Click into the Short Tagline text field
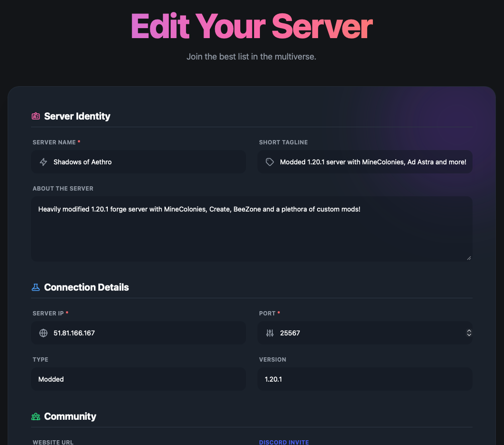 click(x=372, y=162)
